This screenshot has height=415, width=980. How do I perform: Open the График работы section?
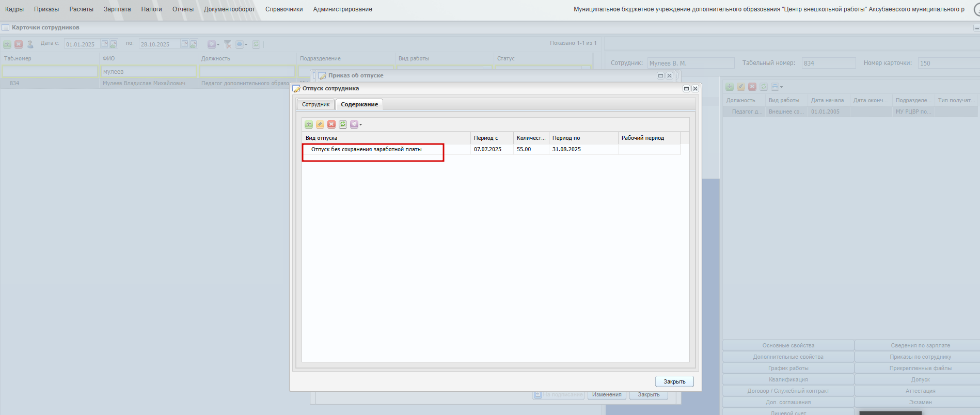click(788, 368)
